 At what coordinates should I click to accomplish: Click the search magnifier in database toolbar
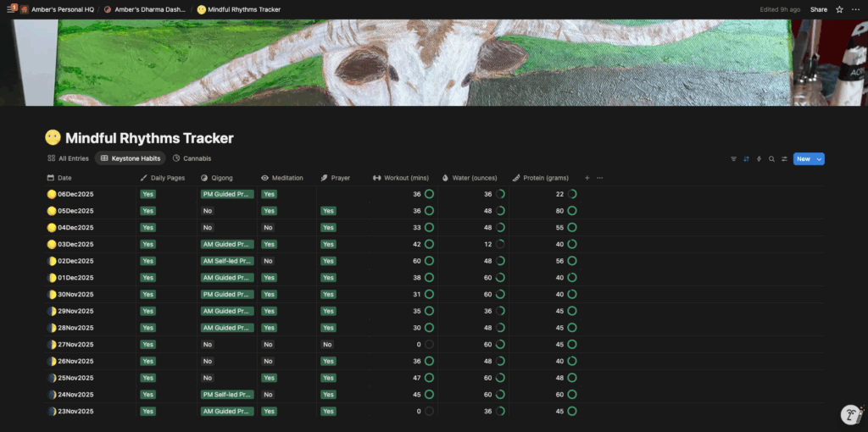point(771,158)
